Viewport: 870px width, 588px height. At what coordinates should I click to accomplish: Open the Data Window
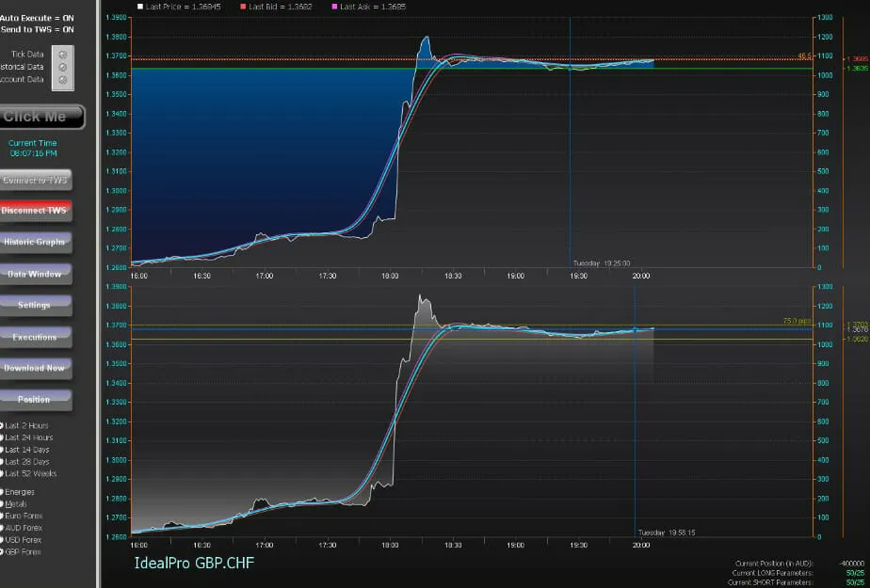(36, 274)
